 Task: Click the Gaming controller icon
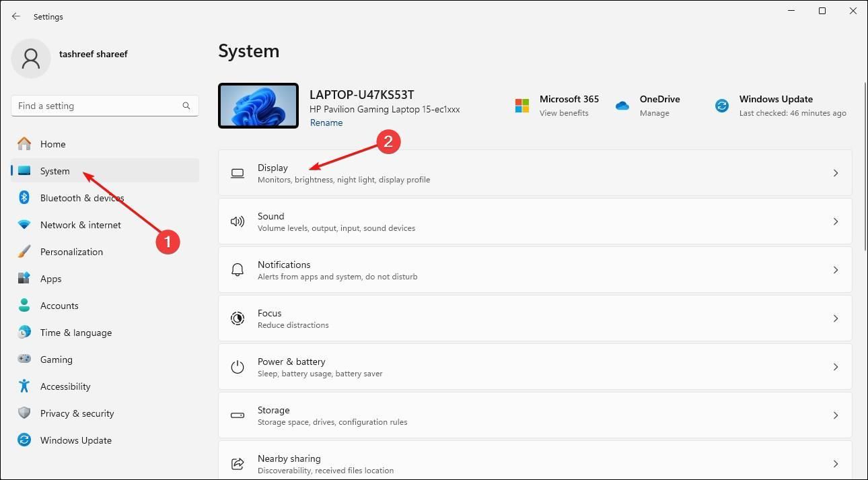[x=24, y=359]
